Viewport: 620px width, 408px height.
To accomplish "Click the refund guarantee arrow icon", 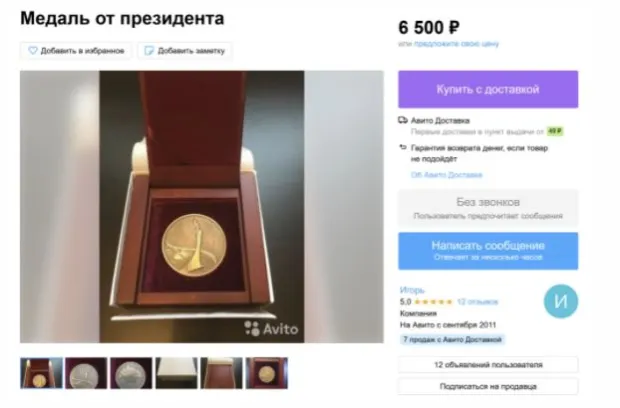I will point(403,147).
